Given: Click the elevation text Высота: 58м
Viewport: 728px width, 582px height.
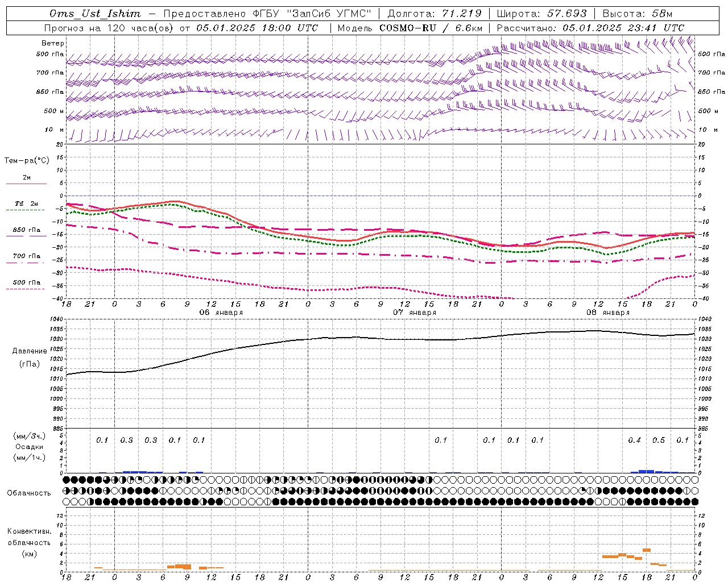Looking at the screenshot, I should pyautogui.click(x=637, y=14).
